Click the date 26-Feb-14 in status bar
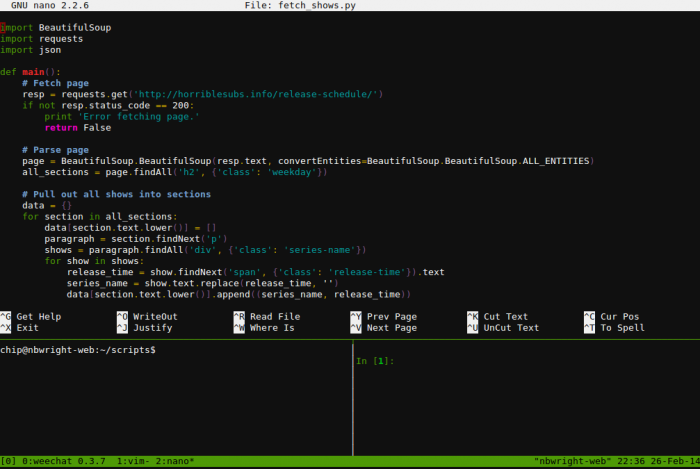700x469 pixels. point(675,461)
